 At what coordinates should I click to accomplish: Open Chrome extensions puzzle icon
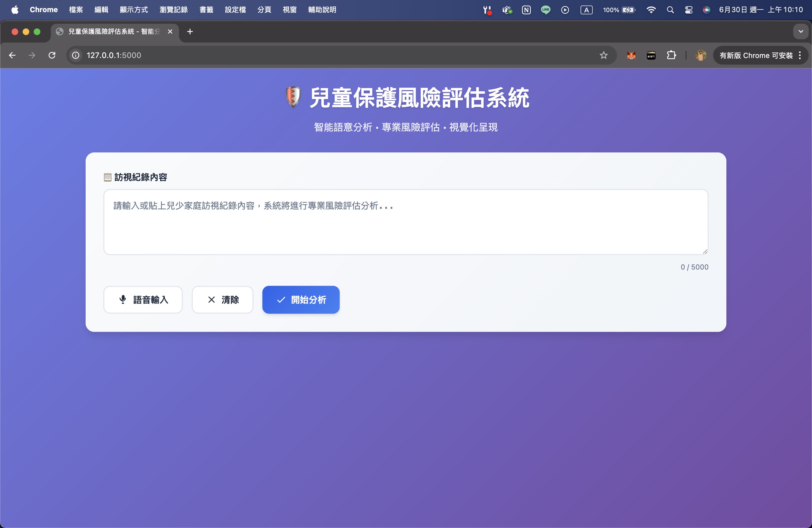(671, 55)
